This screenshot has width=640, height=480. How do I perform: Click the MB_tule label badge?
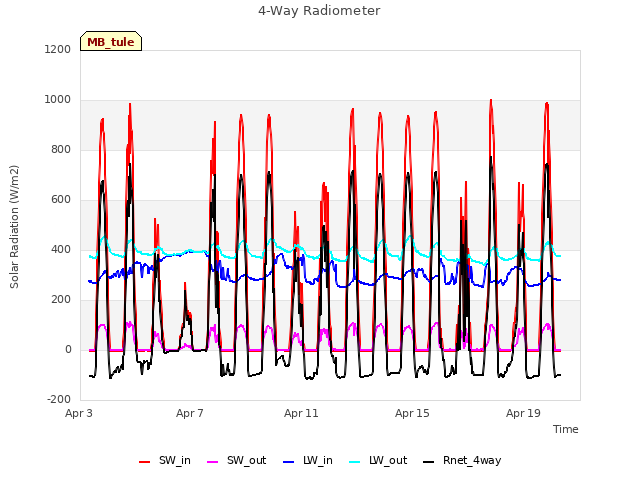click(x=111, y=41)
